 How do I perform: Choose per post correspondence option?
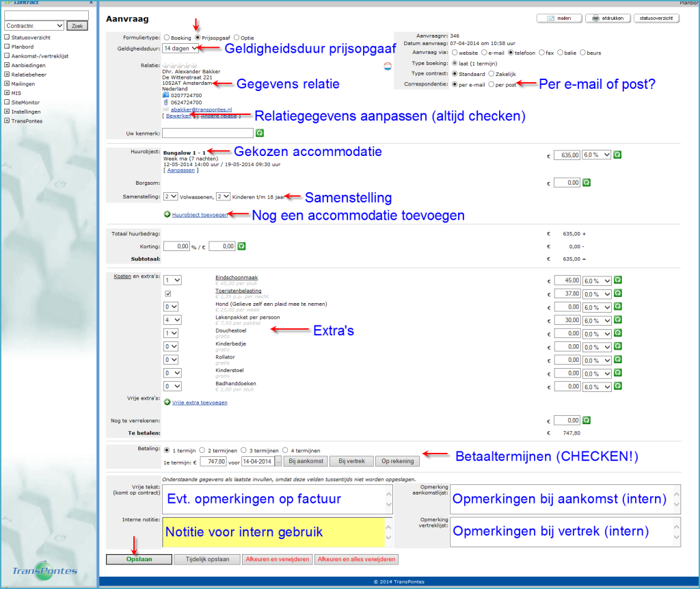coord(491,84)
